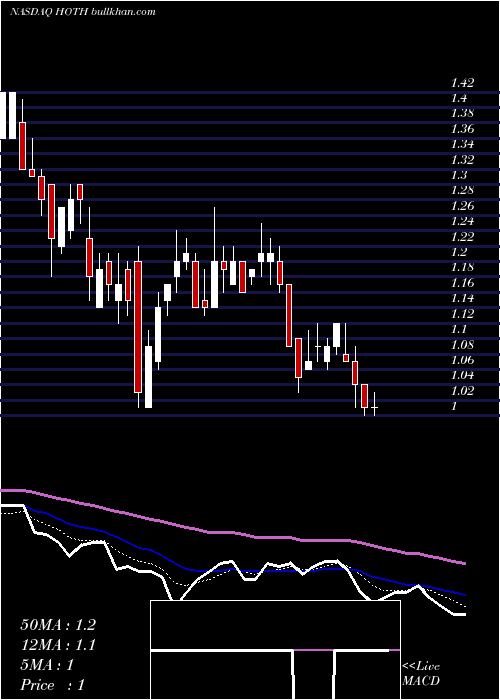500x700 pixels.
Task: Click the NASDAQ HOTH bullkhan.com title text
Action: (83, 12)
